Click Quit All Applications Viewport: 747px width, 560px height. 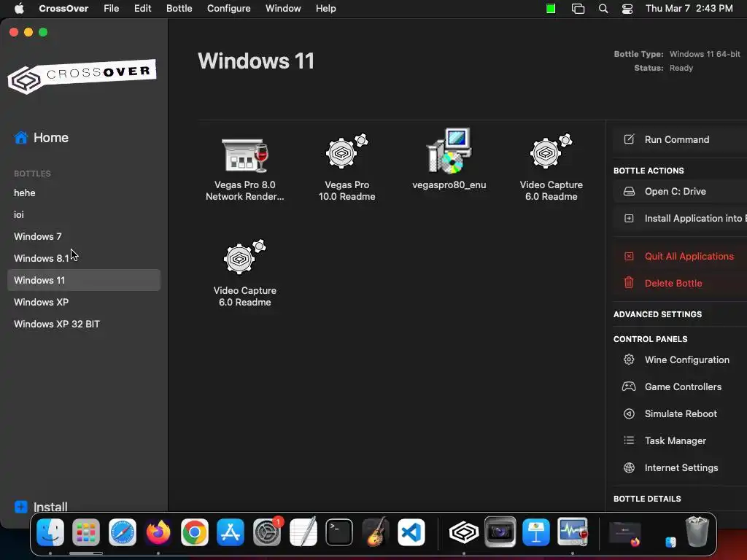pos(681,256)
